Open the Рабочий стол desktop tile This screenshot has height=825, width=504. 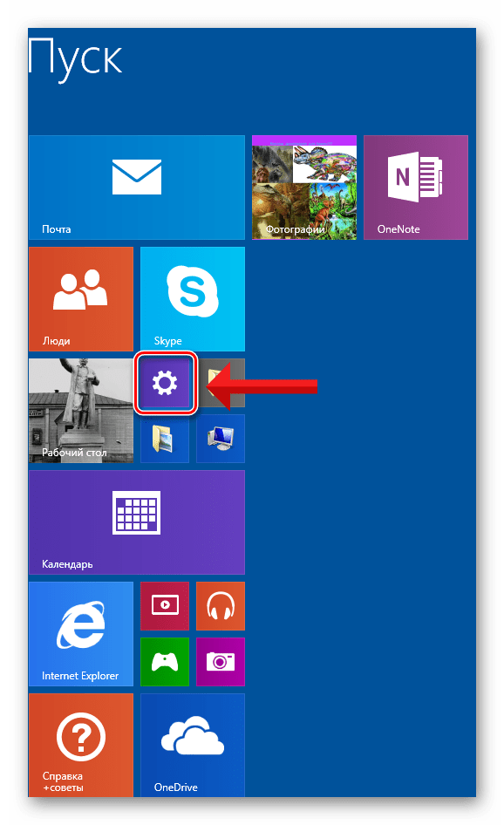[x=81, y=411]
